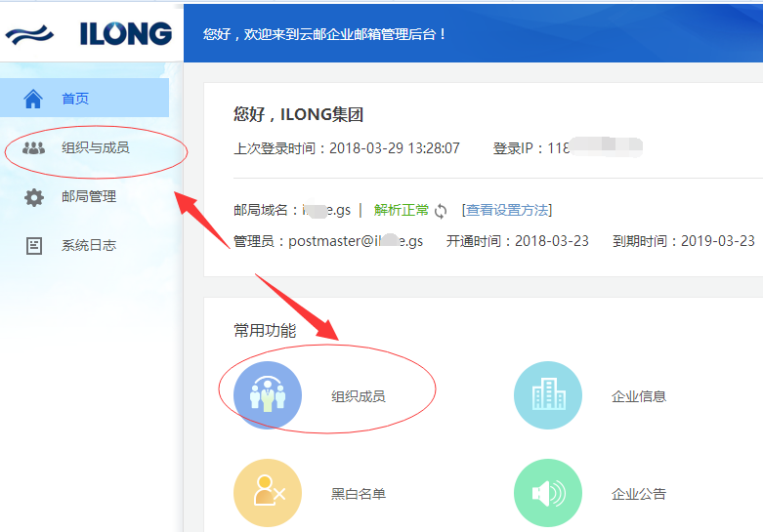Open the 查看设置方法 link
The width and height of the screenshot is (763, 532).
[x=507, y=210]
